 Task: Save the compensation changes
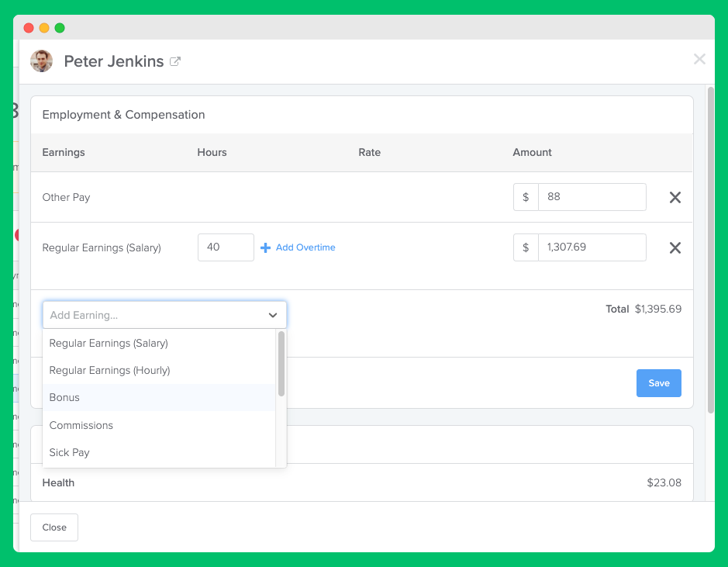(x=658, y=382)
